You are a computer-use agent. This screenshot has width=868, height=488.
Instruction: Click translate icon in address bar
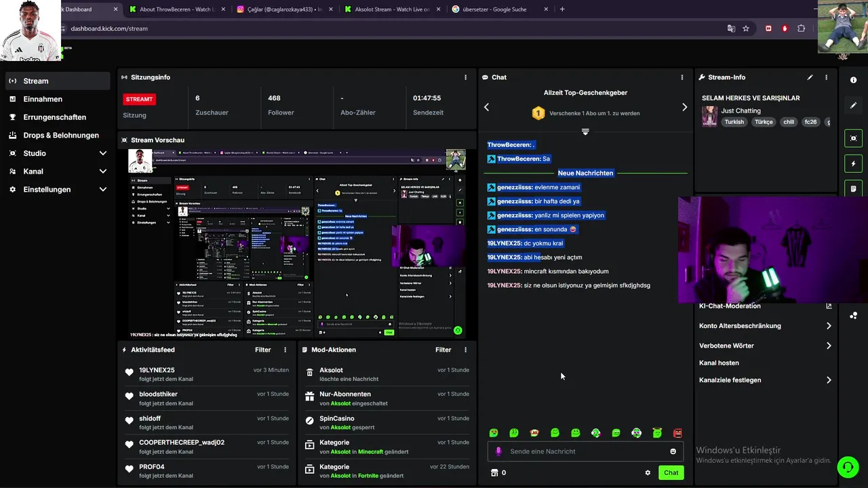pos(731,28)
